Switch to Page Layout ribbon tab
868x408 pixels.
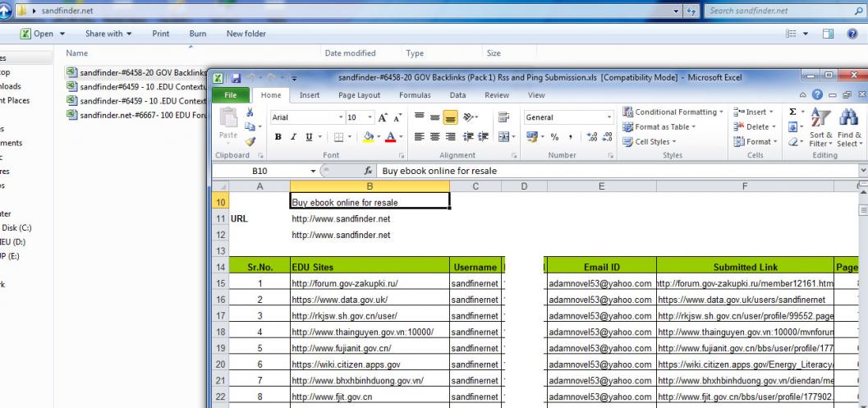point(359,95)
